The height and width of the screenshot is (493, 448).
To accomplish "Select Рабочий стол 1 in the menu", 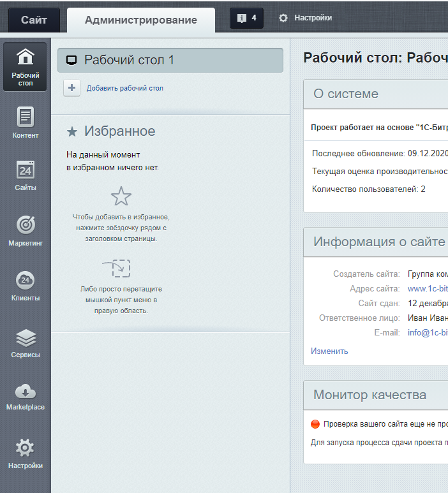I will 170,61.
